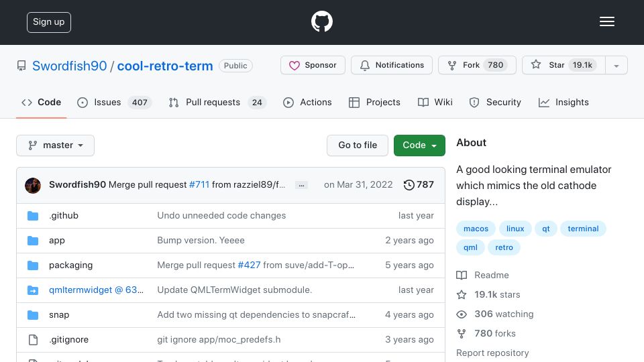Select the qml topic tag
This screenshot has width=644, height=362.
(x=470, y=247)
